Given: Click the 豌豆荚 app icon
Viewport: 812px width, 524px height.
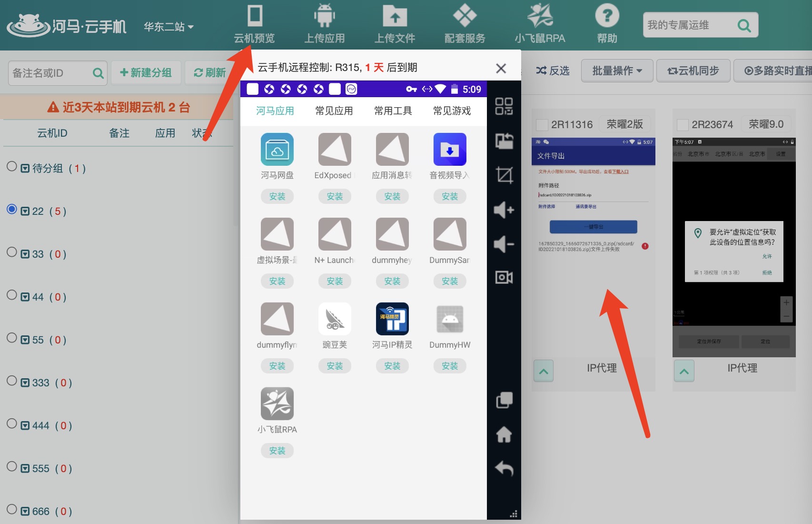Looking at the screenshot, I should coord(335,319).
